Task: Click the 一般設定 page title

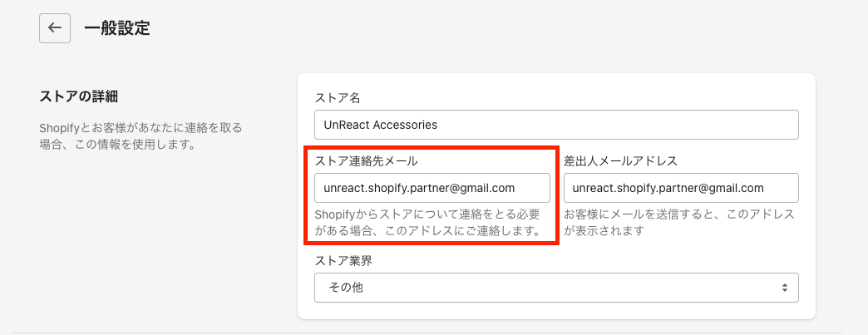Action: point(117,27)
